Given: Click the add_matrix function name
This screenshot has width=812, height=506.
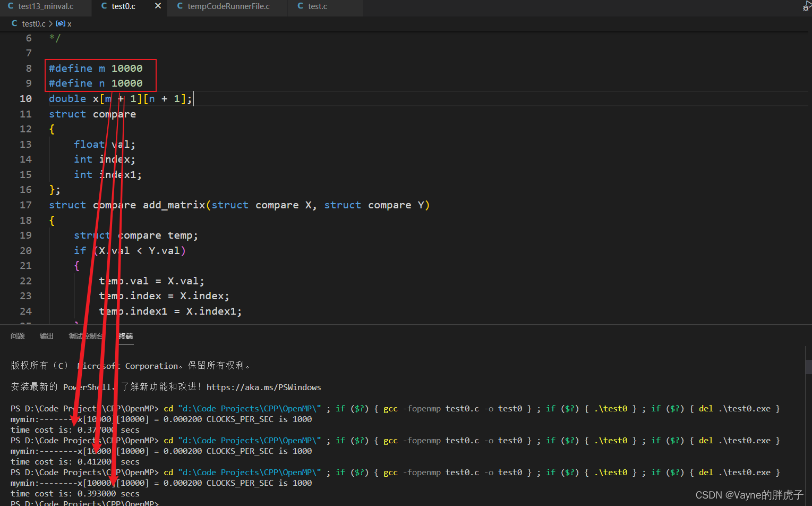Looking at the screenshot, I should pos(174,205).
